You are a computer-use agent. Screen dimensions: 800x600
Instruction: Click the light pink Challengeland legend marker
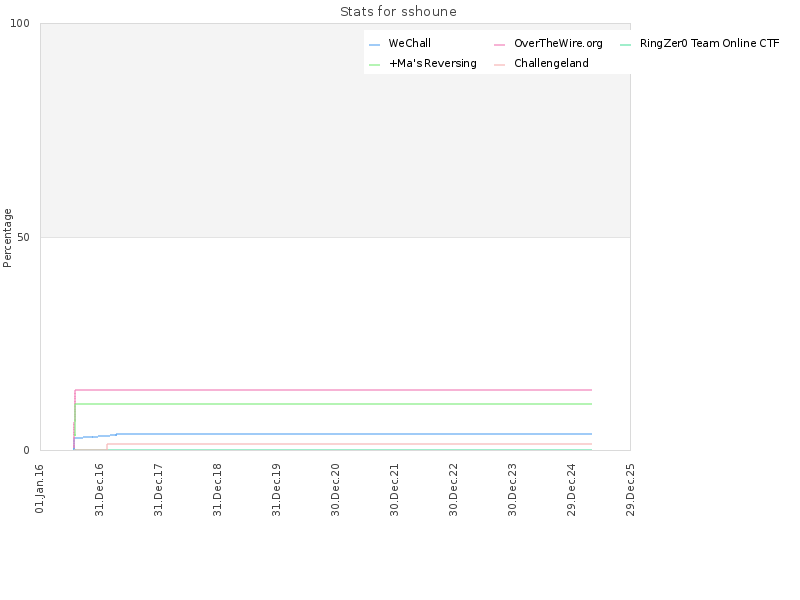click(x=499, y=65)
